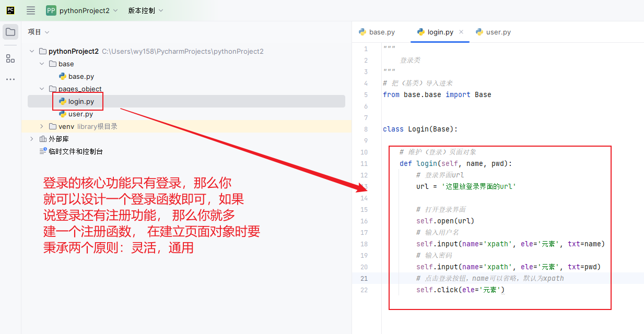Click the Project folder icon in left sidebar
The image size is (644, 334).
10,32
